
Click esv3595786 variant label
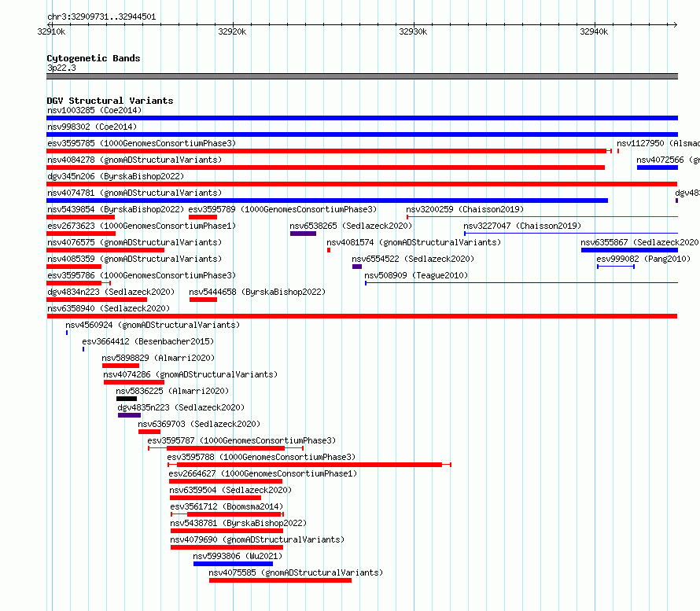tap(142, 275)
